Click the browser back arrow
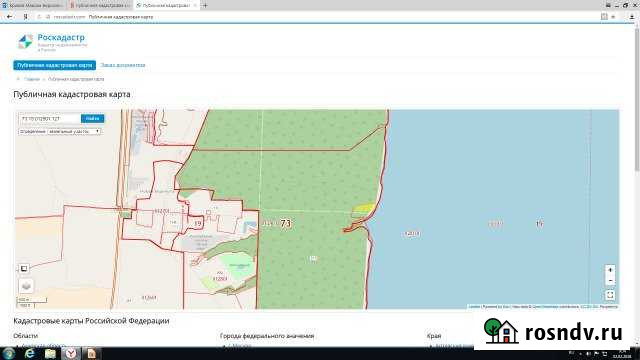 click(9, 17)
